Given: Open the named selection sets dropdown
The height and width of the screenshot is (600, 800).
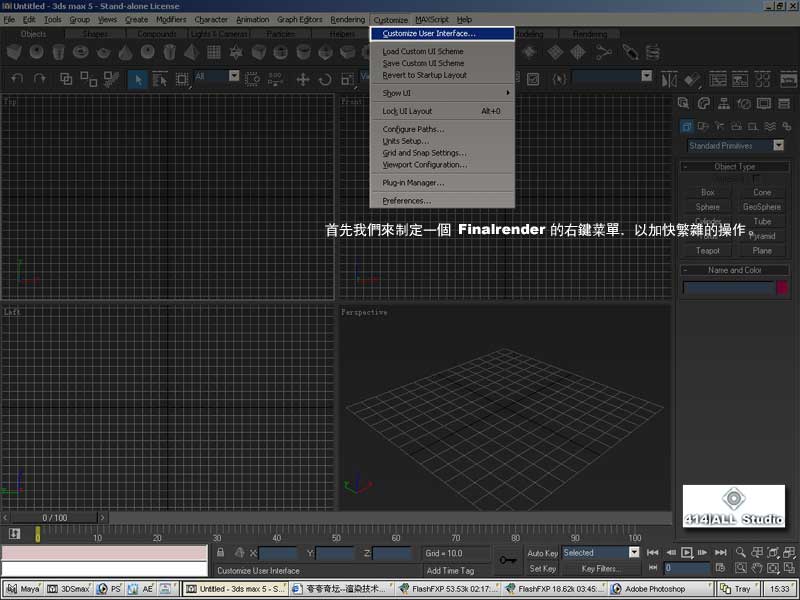Looking at the screenshot, I should [646, 76].
